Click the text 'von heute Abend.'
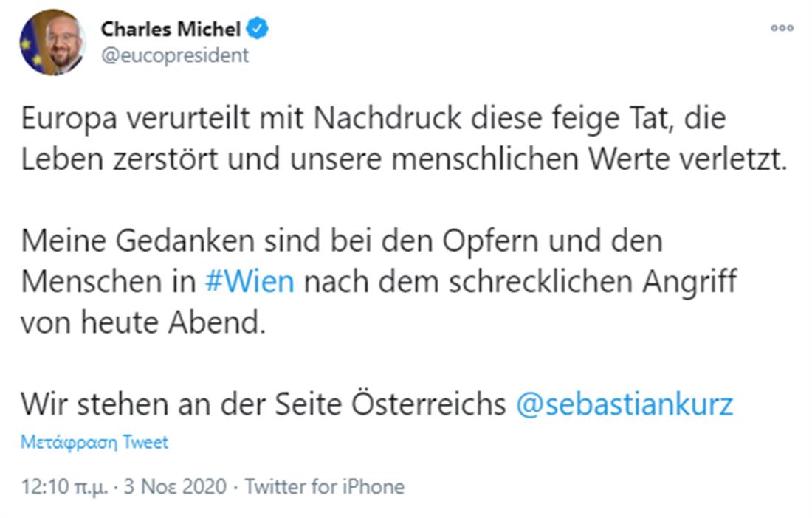The height and width of the screenshot is (518, 812). [x=142, y=323]
